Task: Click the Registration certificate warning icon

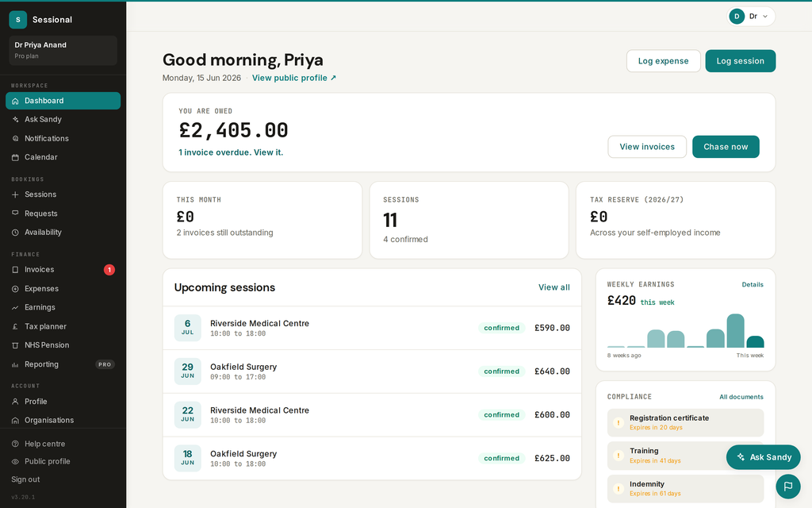Action: [619, 422]
